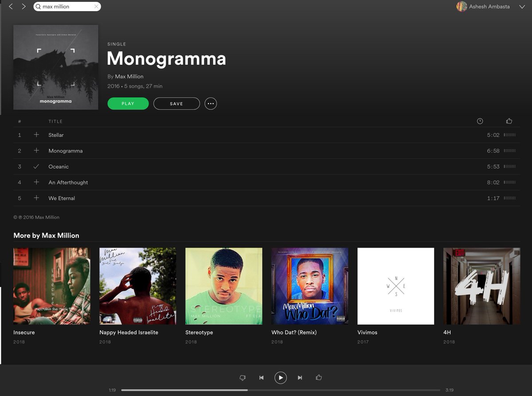
Task: Click the green PLAY button
Action: pyautogui.click(x=128, y=104)
